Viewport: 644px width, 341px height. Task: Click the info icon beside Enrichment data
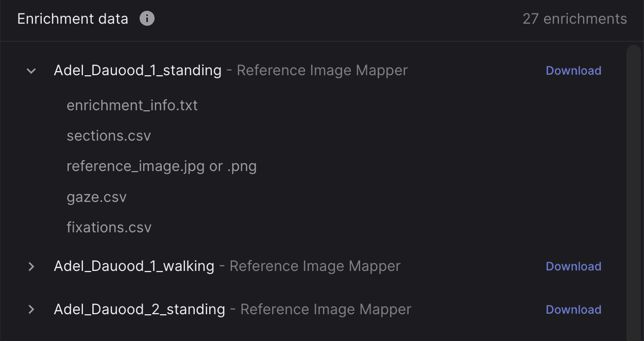147,19
